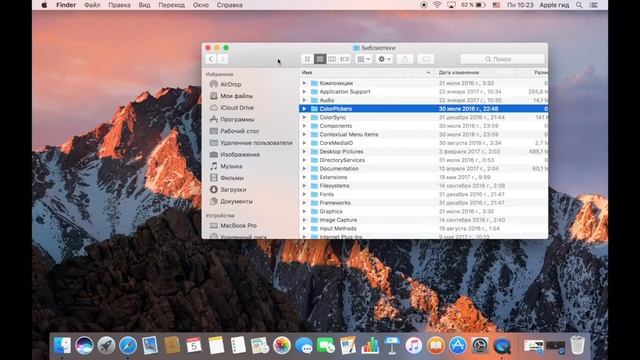Switch Finder to Cover Flow view
This screenshot has height=360, width=640.
tap(344, 59)
